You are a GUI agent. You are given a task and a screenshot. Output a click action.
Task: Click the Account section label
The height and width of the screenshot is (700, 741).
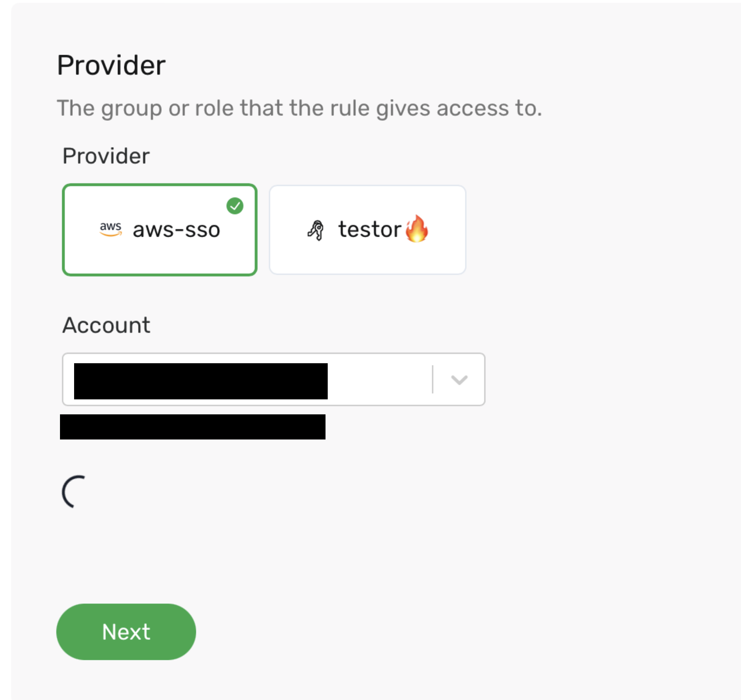tap(105, 325)
